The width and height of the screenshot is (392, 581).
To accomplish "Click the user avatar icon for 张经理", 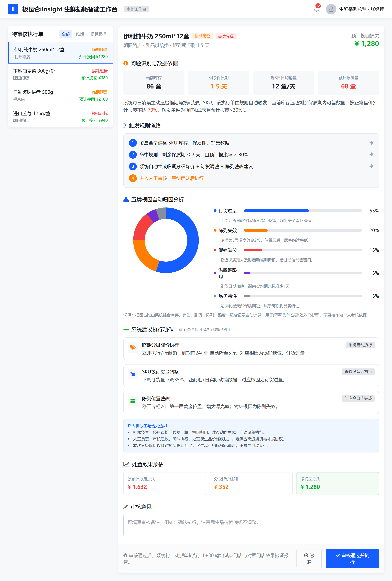I will pyautogui.click(x=331, y=9).
